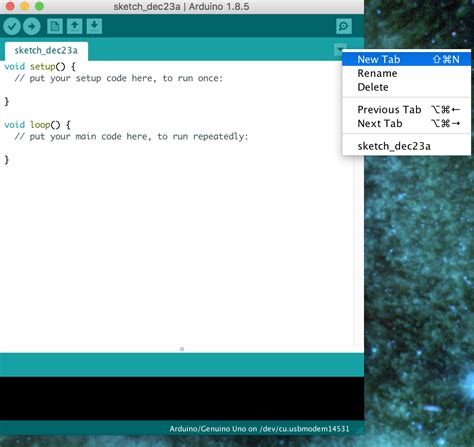
Task: Click the green zoom window button
Action: (x=39, y=6)
